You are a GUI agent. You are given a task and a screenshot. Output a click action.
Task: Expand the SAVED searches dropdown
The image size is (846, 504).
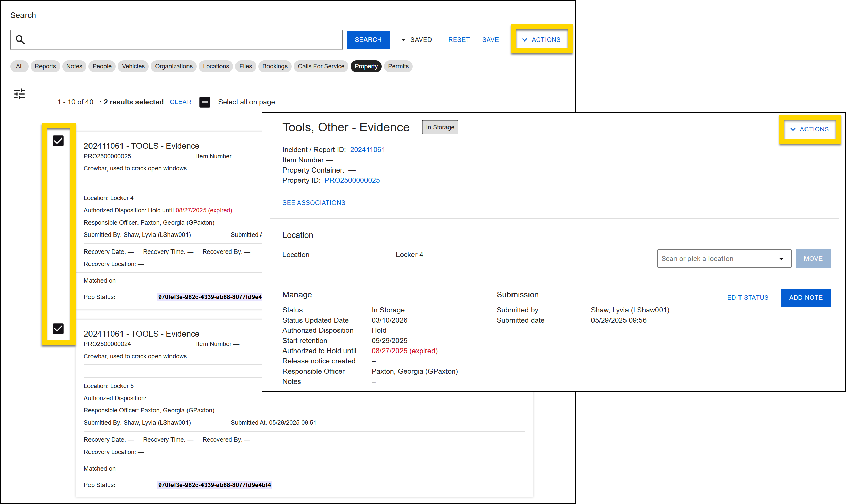coord(417,40)
